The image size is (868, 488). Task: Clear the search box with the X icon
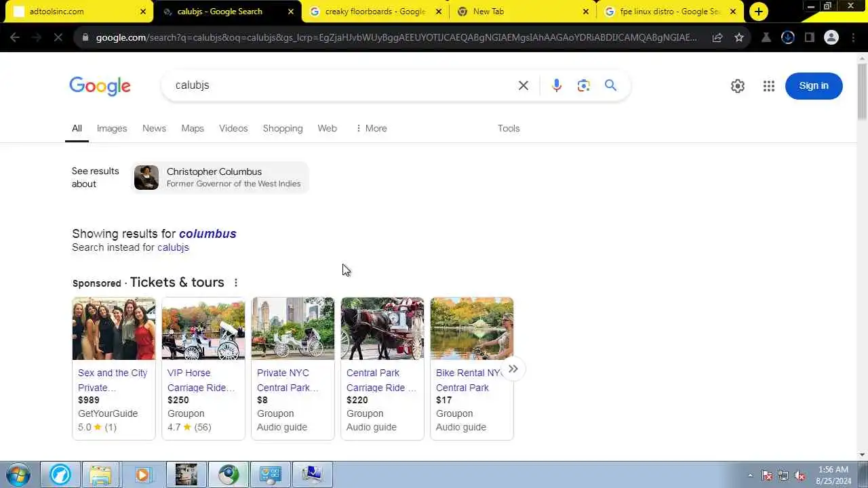click(523, 85)
